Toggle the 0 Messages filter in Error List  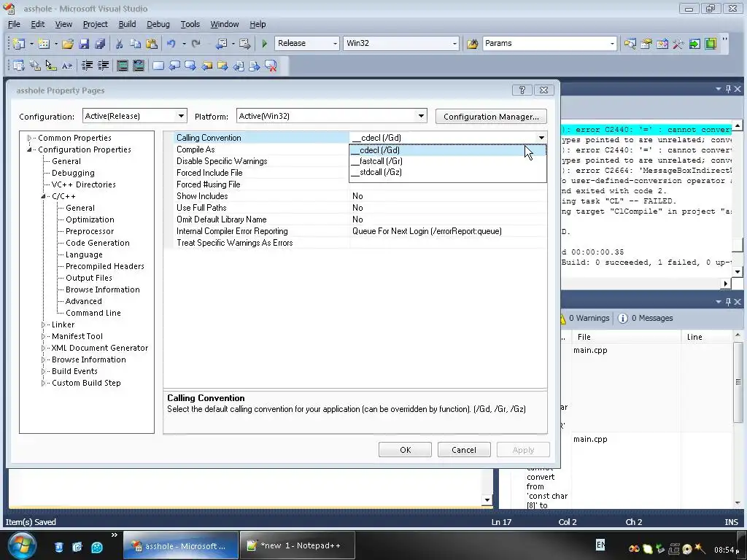(646, 318)
